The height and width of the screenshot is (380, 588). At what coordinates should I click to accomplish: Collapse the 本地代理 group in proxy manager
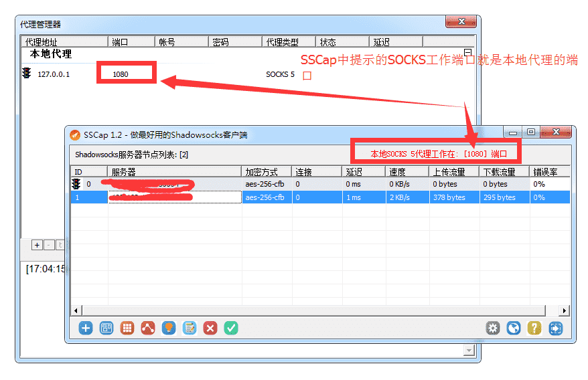468,52
